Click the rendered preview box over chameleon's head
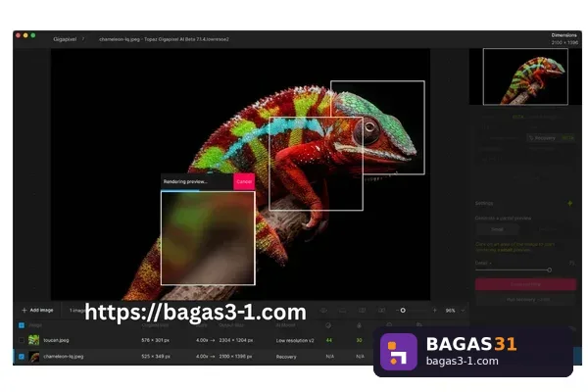Screen dimensions: 588x392 coord(377,127)
